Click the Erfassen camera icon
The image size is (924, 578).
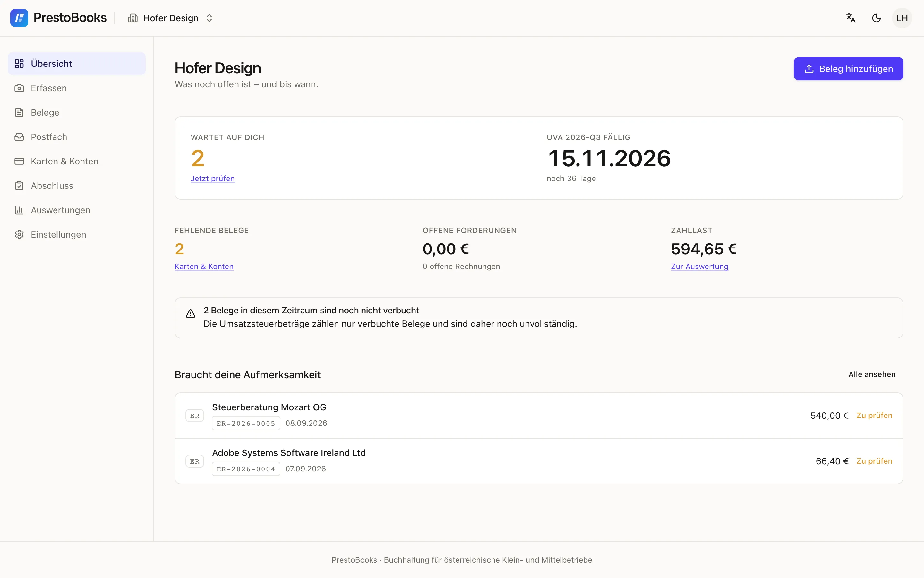[19, 88]
